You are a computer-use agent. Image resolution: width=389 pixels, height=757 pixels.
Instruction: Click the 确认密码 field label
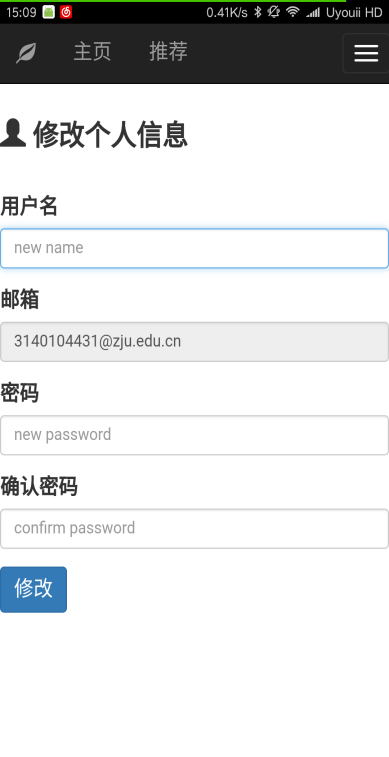(39, 487)
